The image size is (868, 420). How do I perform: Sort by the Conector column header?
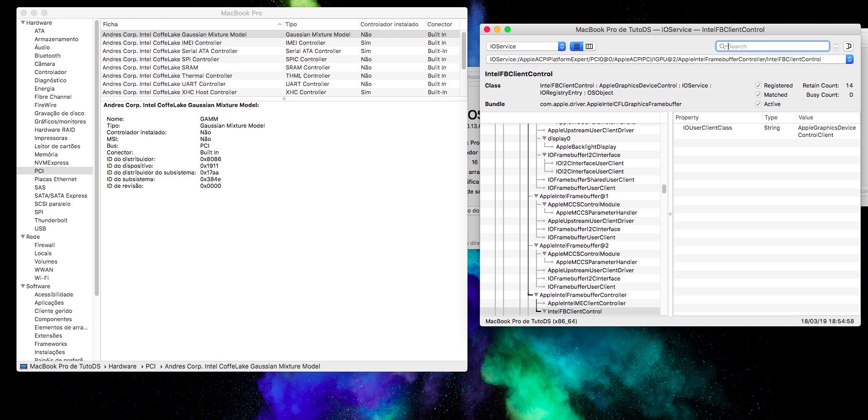[x=442, y=24]
